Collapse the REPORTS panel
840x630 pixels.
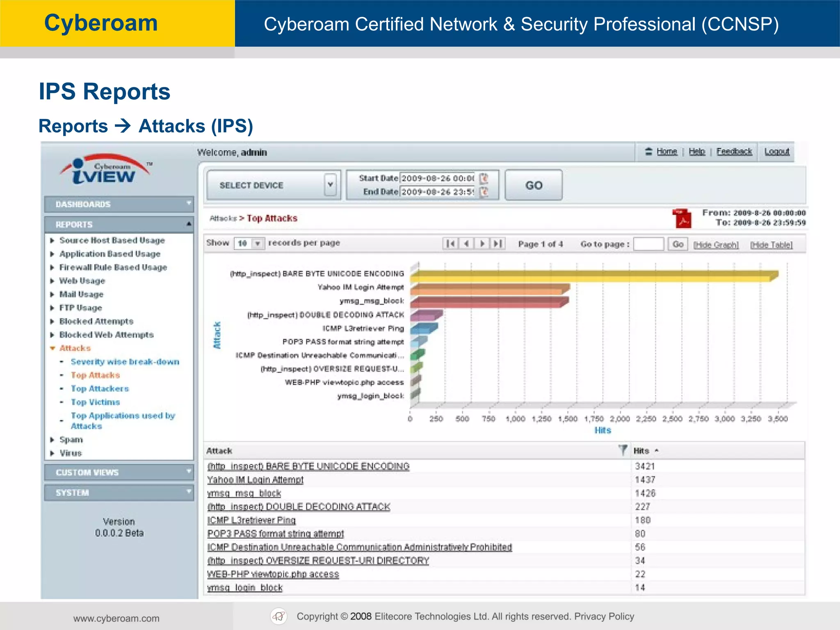(119, 224)
